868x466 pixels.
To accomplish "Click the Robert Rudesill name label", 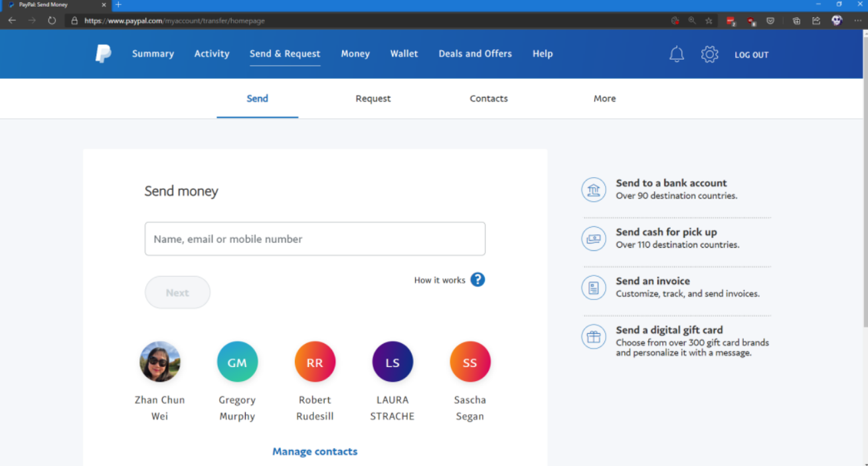I will click(315, 408).
